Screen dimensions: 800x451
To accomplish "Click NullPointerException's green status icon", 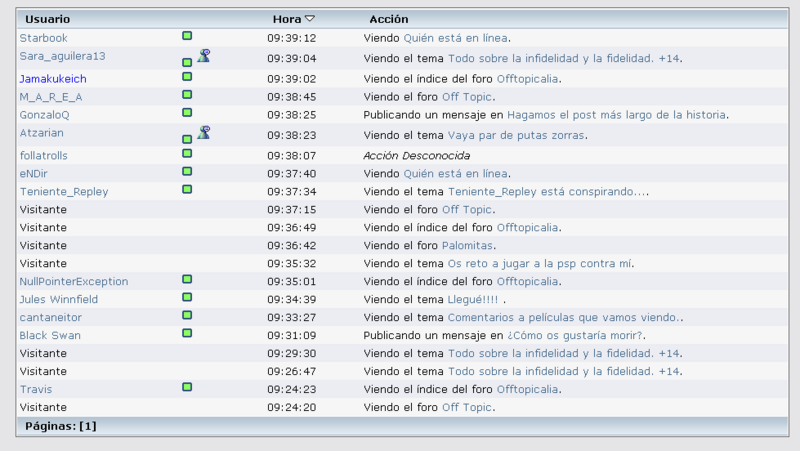I will click(x=187, y=279).
